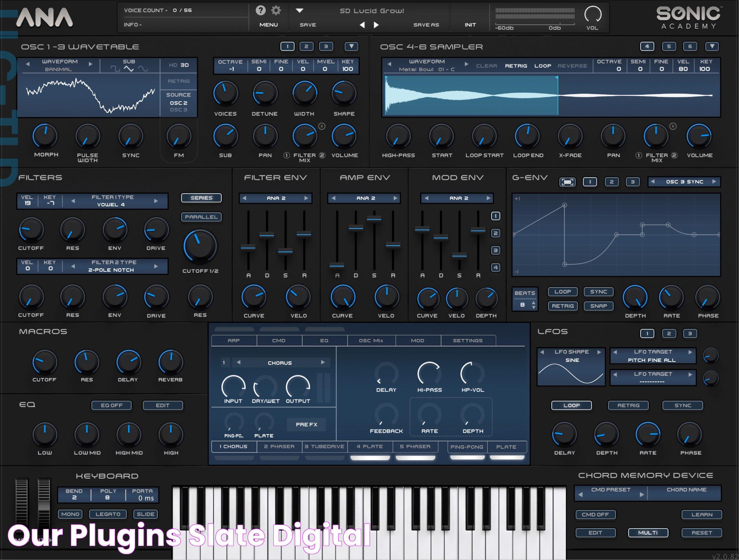739x560 pixels.
Task: Previous LFO target arrow before PITCH FINE ALL
Action: [x=615, y=352]
